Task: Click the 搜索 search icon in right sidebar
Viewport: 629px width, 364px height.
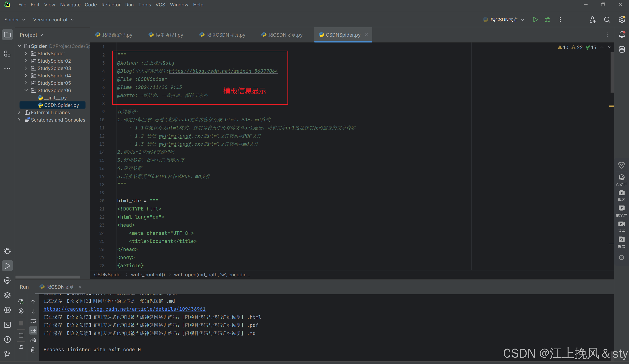Action: click(621, 242)
